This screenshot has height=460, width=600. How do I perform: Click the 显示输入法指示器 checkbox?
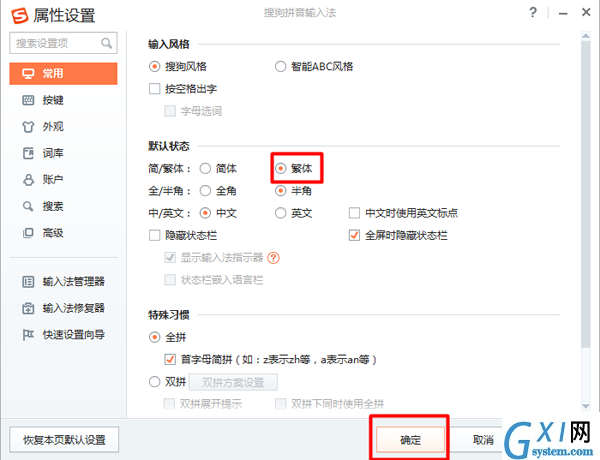click(170, 257)
